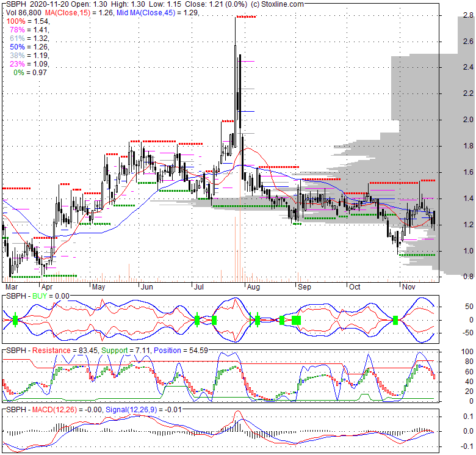Click the Mar label on time axis
The image size is (476, 455).
12,287
